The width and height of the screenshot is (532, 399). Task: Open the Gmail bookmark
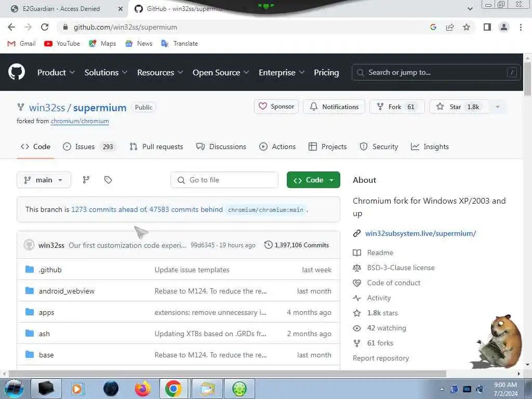(21, 44)
